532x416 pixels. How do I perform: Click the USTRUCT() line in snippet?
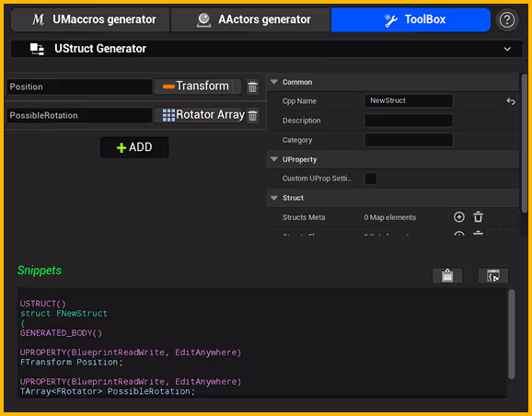[42, 304]
